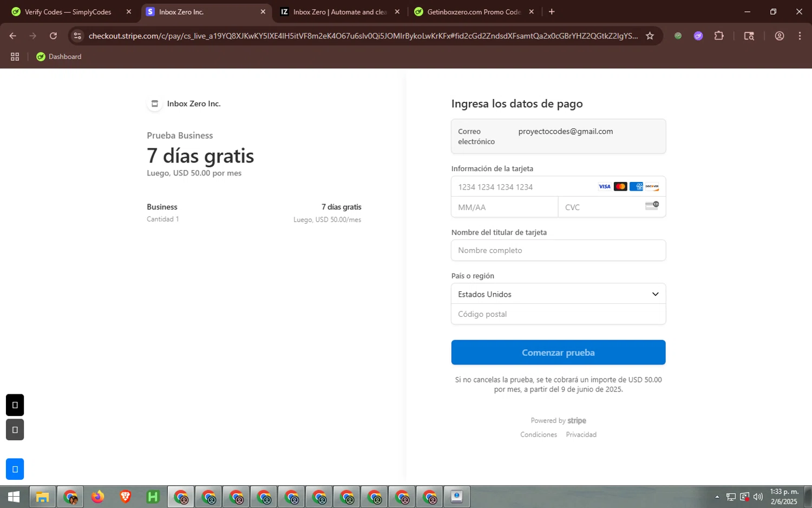
Task: Open the Extensions puzzle menu
Action: [719, 36]
